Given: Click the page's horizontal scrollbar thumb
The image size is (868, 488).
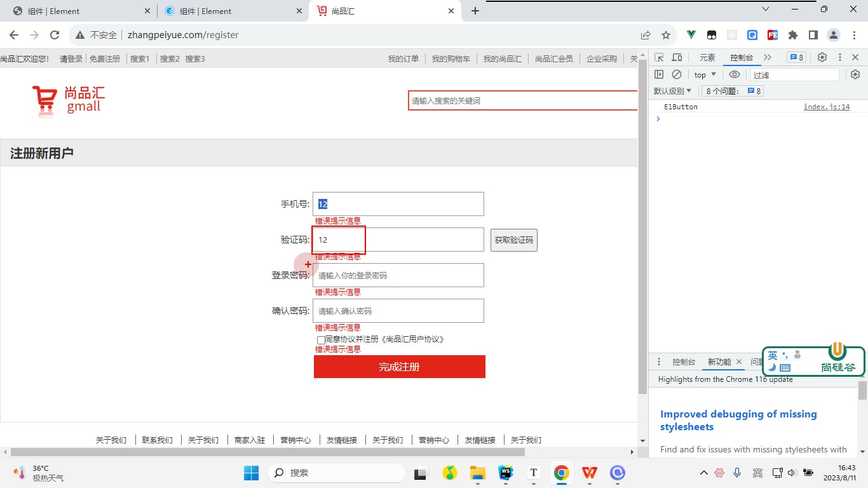Looking at the screenshot, I should pos(268,452).
